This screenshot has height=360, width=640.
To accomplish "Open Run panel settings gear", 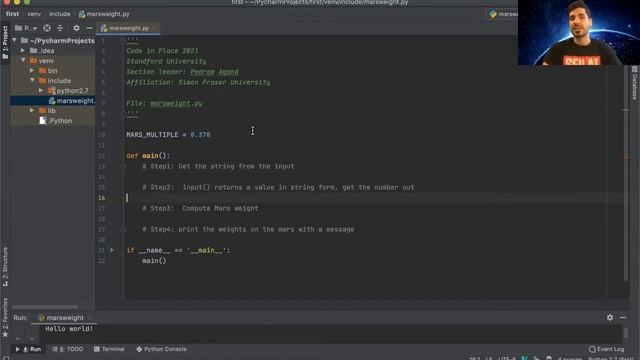I will coord(610,317).
